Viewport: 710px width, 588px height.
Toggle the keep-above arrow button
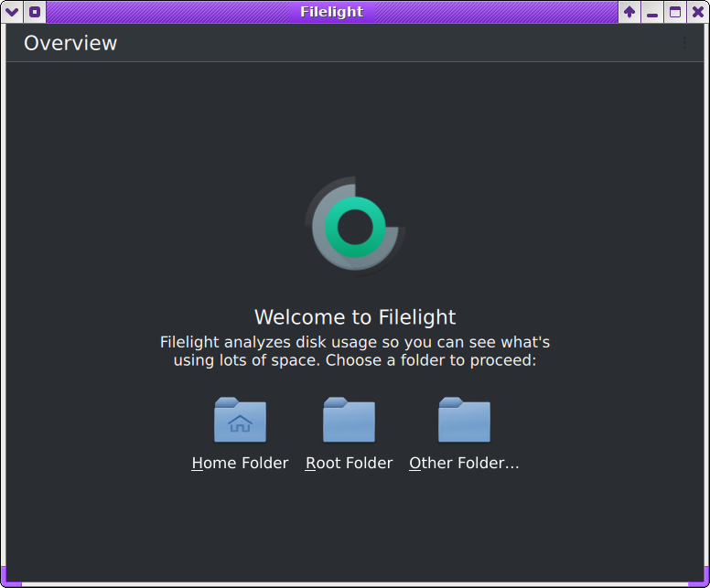pos(629,12)
